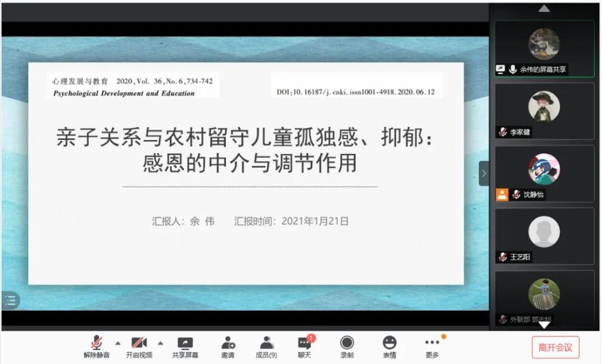Select 王艺阳 participant tile

click(544, 236)
